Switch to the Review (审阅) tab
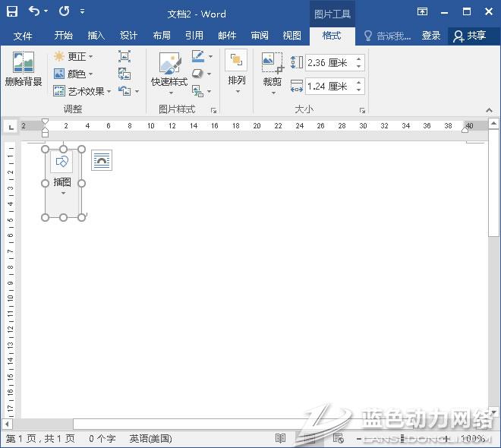This screenshot has width=501, height=448. [x=260, y=36]
